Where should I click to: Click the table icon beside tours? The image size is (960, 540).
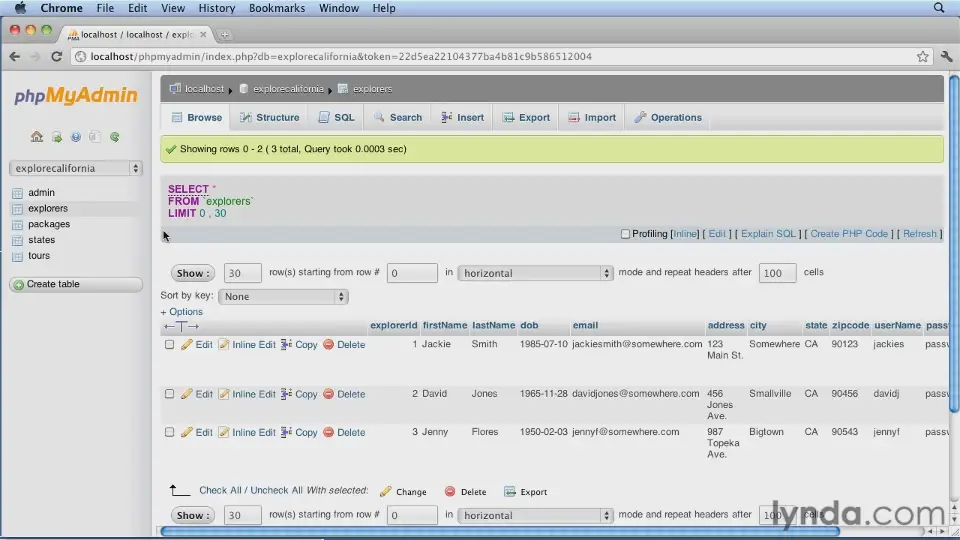click(17, 257)
